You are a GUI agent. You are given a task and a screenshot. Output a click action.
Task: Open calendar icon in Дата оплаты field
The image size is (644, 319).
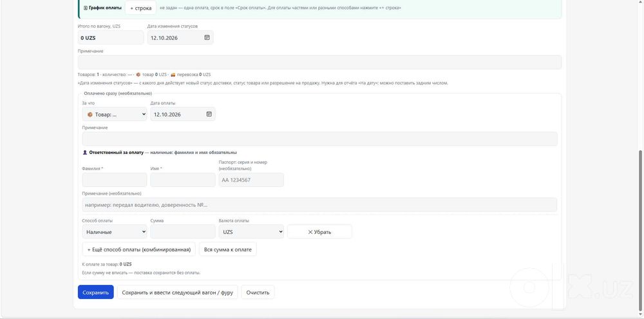pyautogui.click(x=209, y=114)
